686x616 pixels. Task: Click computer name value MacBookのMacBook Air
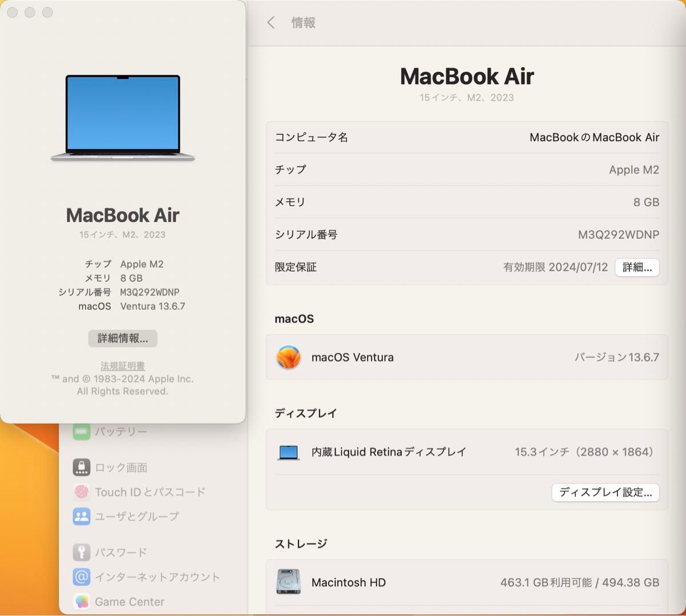coord(595,137)
